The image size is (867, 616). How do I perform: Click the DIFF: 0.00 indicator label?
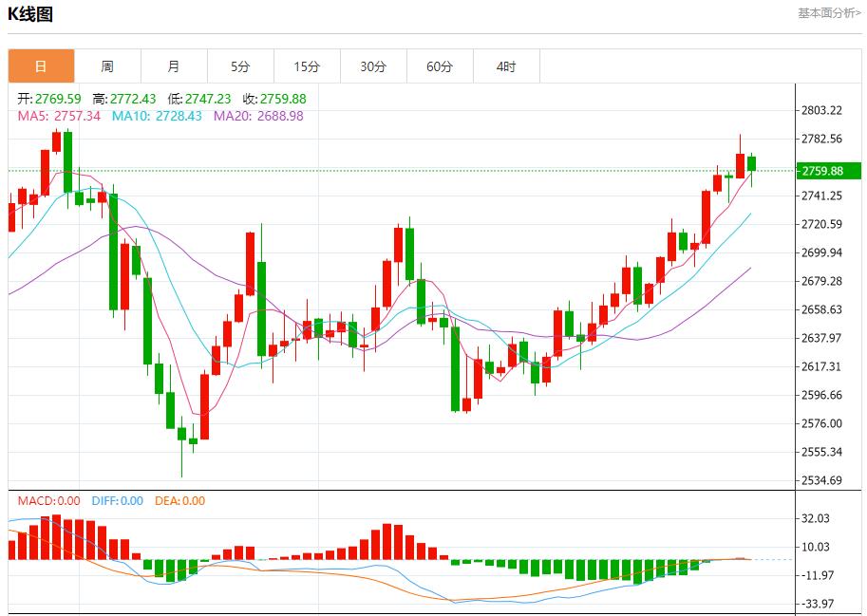coord(117,501)
